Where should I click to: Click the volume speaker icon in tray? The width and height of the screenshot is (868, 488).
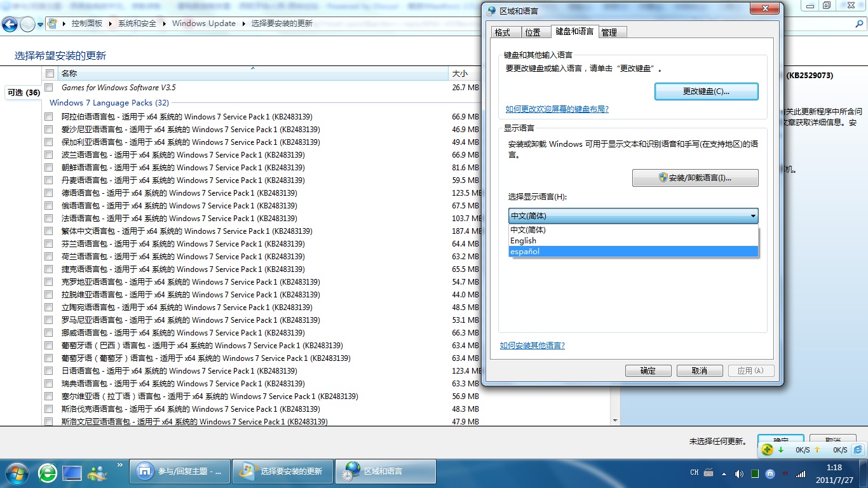click(x=739, y=473)
